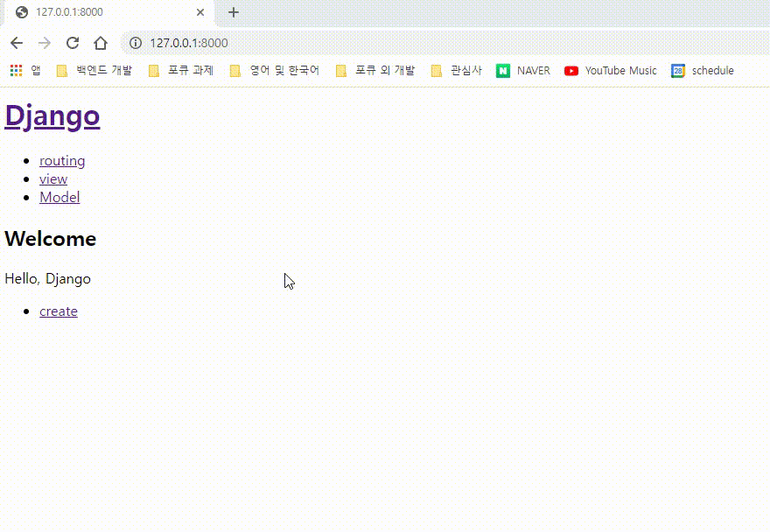Open the 포큐 외 개발 bookmark folder
This screenshot has width=770, height=532.
[x=375, y=71]
